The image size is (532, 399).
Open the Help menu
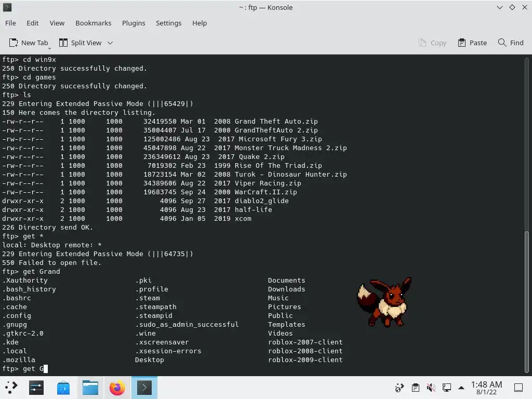pos(199,23)
